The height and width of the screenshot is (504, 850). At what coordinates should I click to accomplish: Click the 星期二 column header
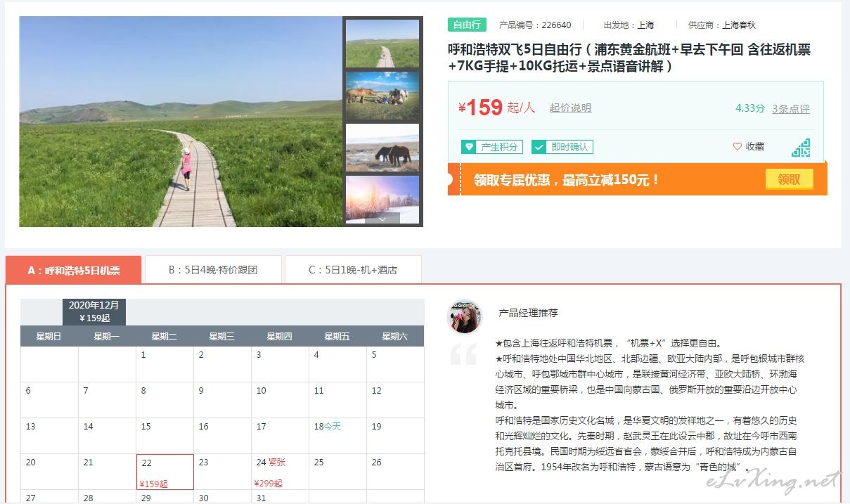[164, 337]
